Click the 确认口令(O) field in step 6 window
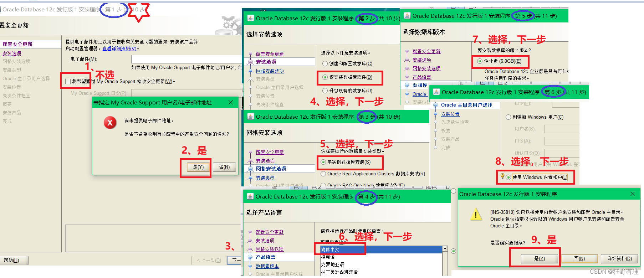Viewport: 644px width, 278px height. point(562,153)
